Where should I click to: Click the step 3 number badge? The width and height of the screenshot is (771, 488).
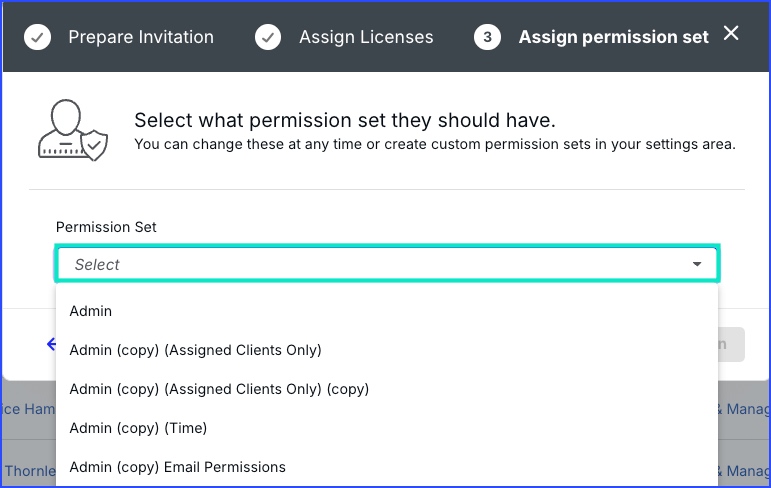tap(487, 37)
